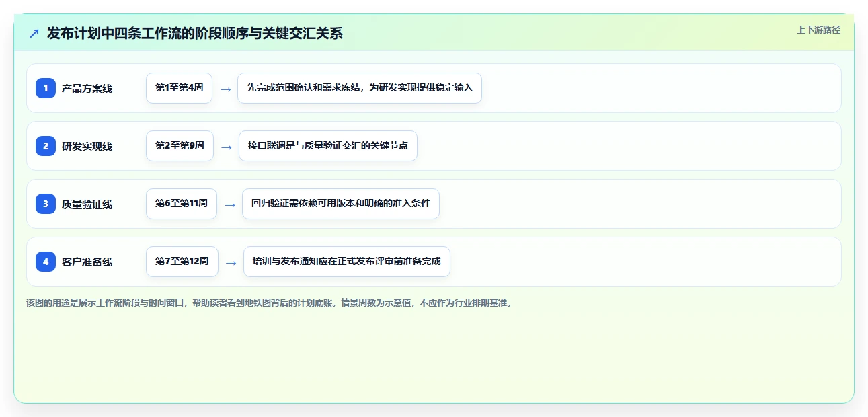Select the 第7至第12周 time chip
The image size is (868, 417).
point(182,262)
